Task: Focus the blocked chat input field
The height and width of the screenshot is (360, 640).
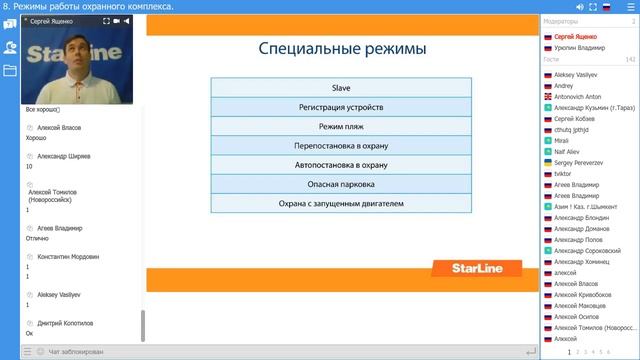Action: tap(286, 351)
